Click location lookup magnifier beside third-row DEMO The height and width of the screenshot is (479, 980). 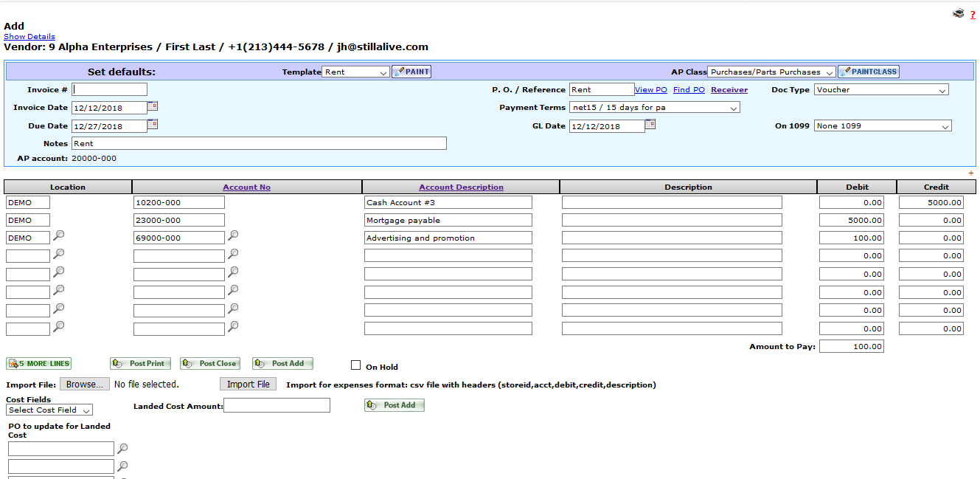(x=59, y=235)
